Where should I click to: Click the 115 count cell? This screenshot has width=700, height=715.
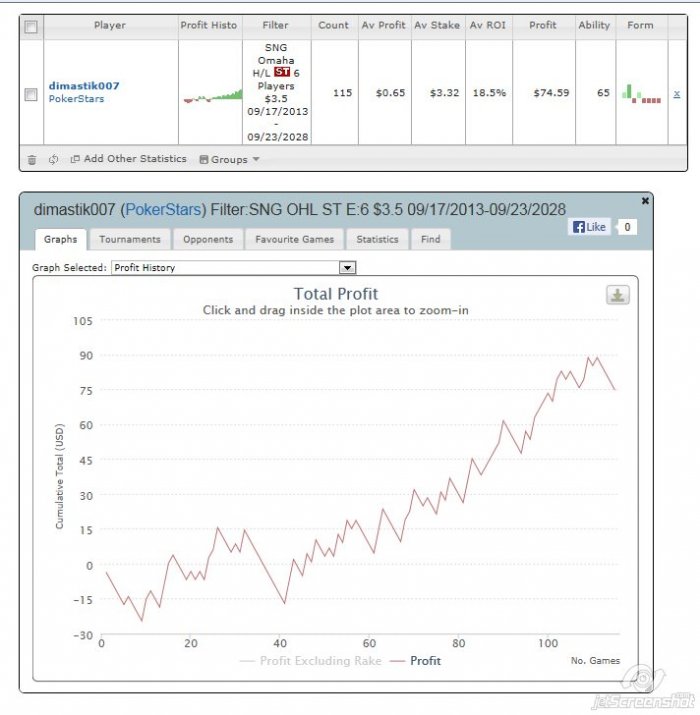click(342, 93)
